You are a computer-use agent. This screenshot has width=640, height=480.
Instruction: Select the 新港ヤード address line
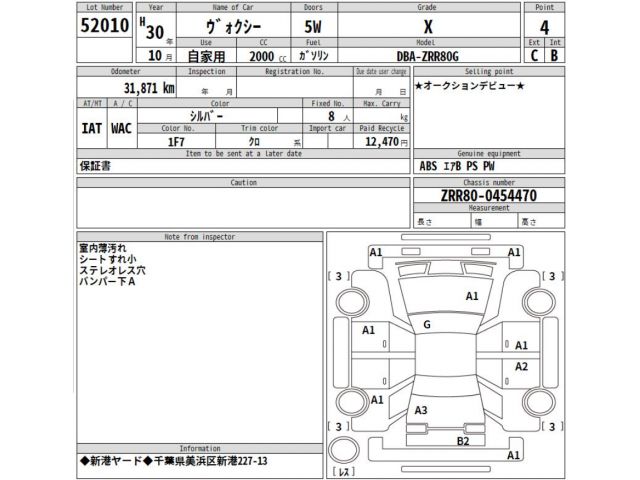[174, 461]
